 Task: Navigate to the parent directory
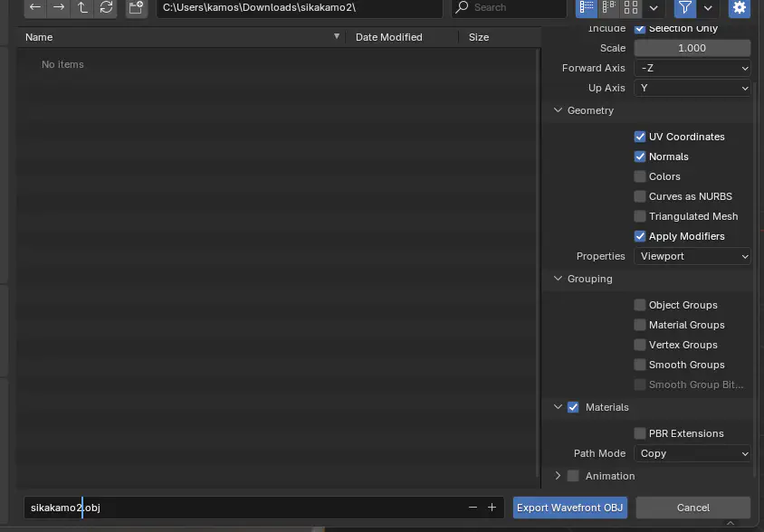click(x=81, y=9)
